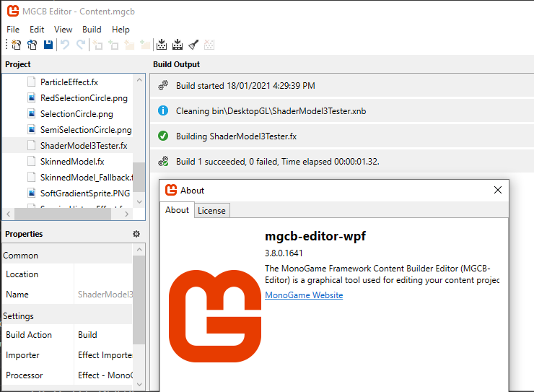Click the Processor value Effect - MonoGame
Screen dimensions: 534x392
(105, 375)
